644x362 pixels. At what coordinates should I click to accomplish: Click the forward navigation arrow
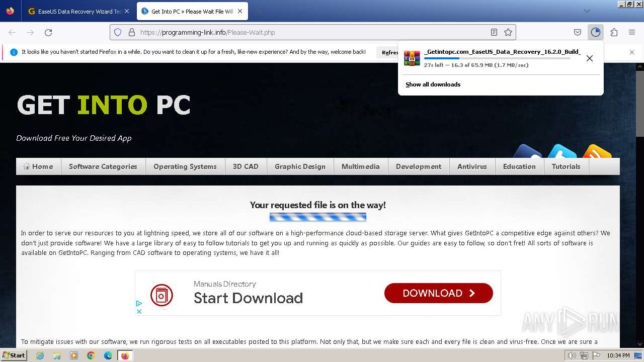pos(30,32)
